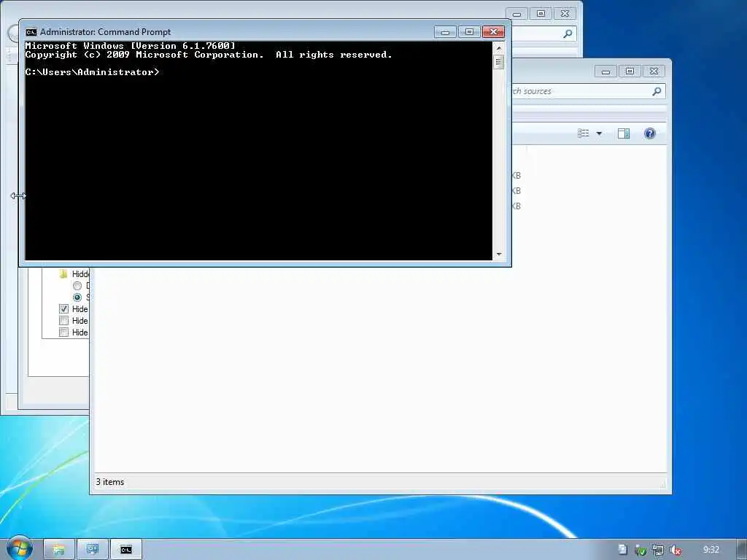
Task: Click the 9:32 clock in the tray
Action: pos(711,550)
